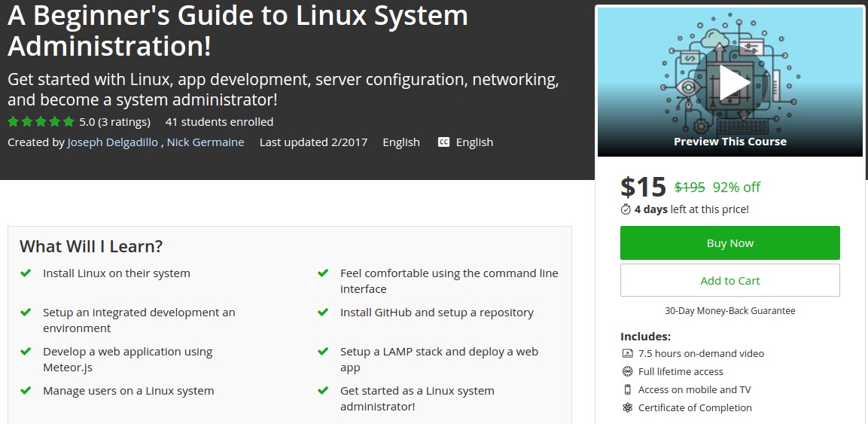Click the Last updated 2/2017 text
The height and width of the screenshot is (424, 868).
313,142
